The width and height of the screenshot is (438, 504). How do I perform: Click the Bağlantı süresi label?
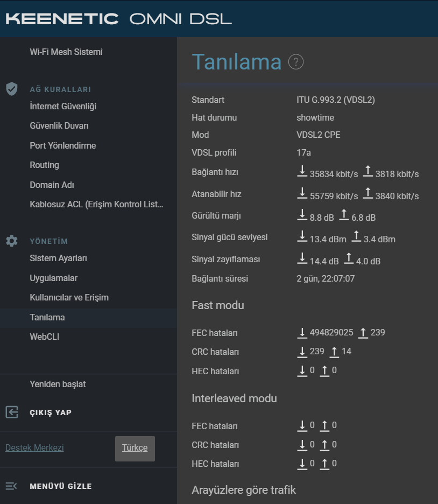[x=220, y=278]
